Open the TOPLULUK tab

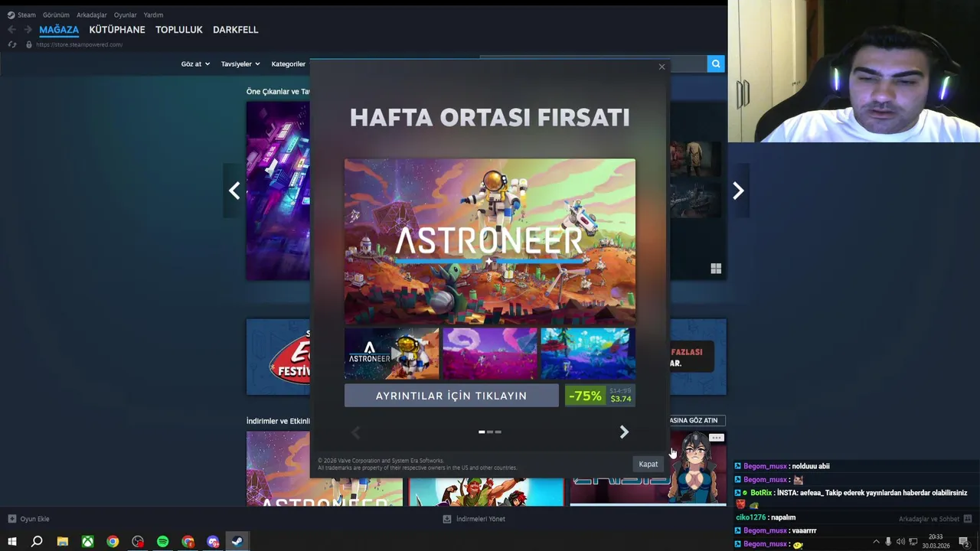pos(179,30)
